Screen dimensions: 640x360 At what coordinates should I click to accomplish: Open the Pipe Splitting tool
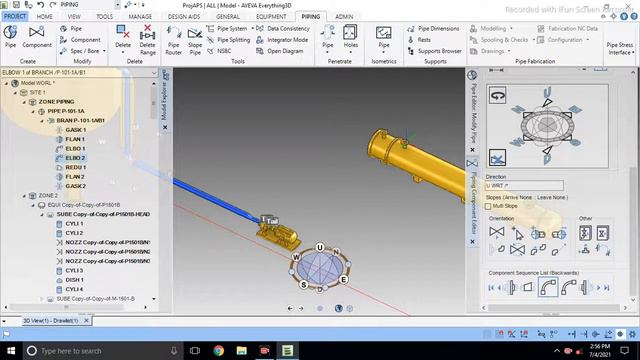229,40
